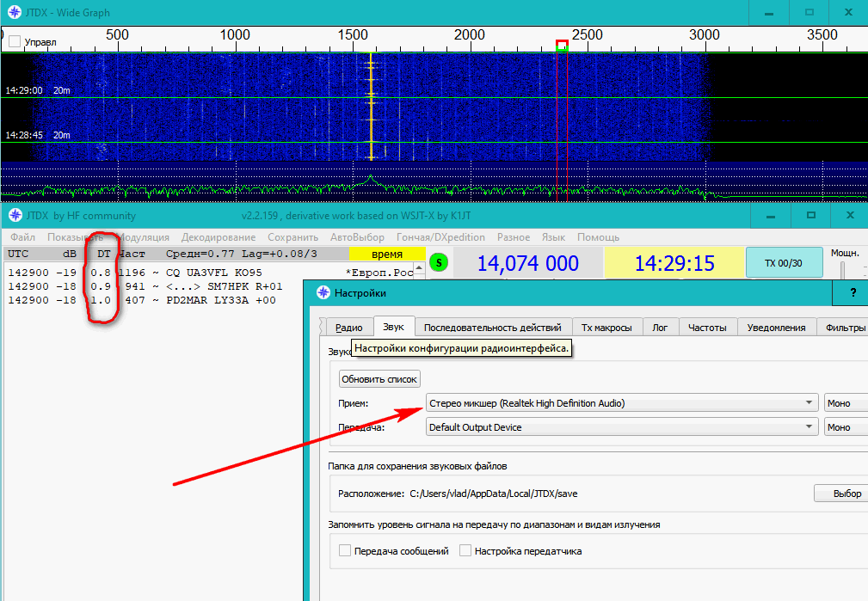This screenshot has width=868, height=601.
Task: Maximize the Wide Graph window
Action: 809,13
